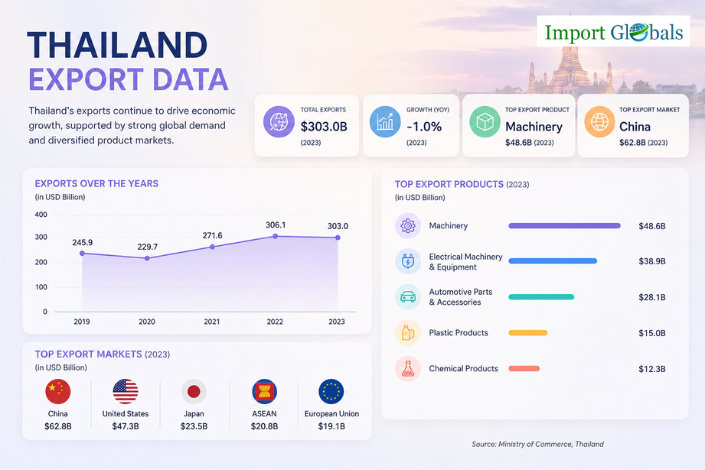Screen dimensions: 705x470
Task: Click the Top Export Market globe icon
Action: (x=599, y=122)
